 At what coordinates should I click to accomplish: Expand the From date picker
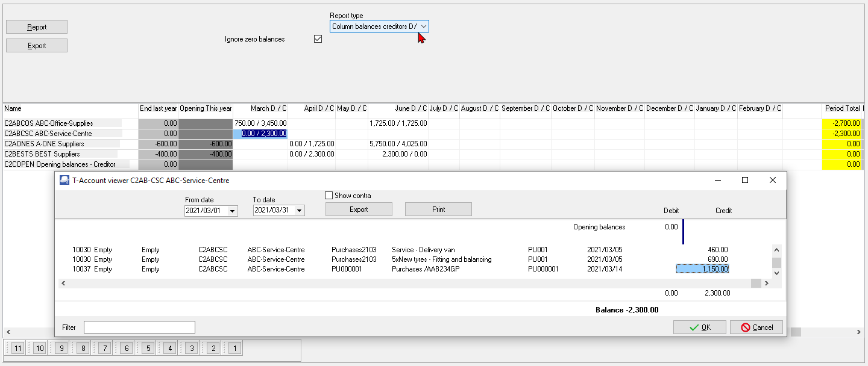point(233,211)
